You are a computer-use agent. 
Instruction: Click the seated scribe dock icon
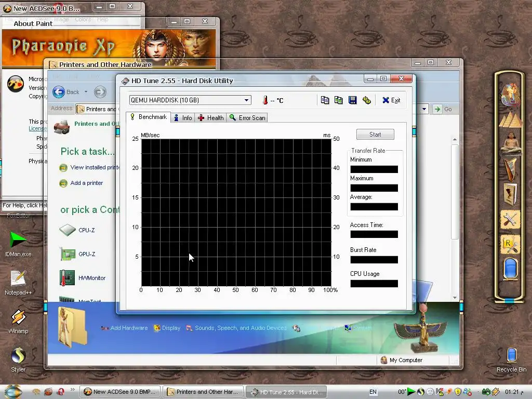(510, 143)
